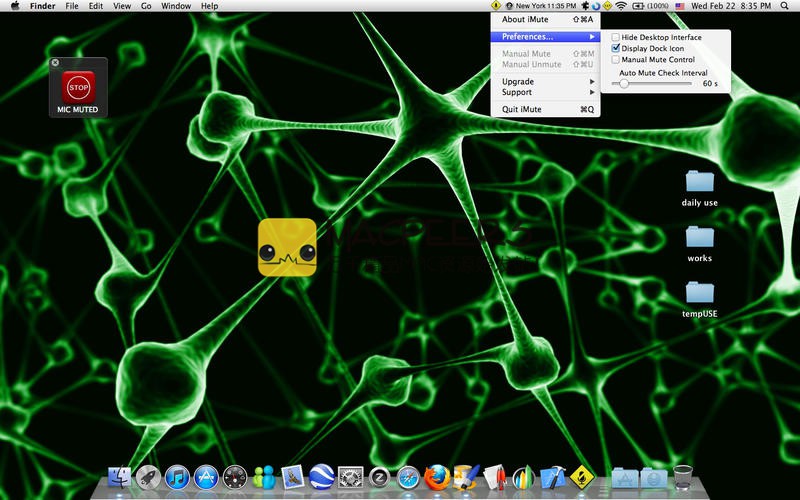Viewport: 800px width, 500px height.
Task: Uncheck the Display Dock Icon option
Action: click(616, 48)
